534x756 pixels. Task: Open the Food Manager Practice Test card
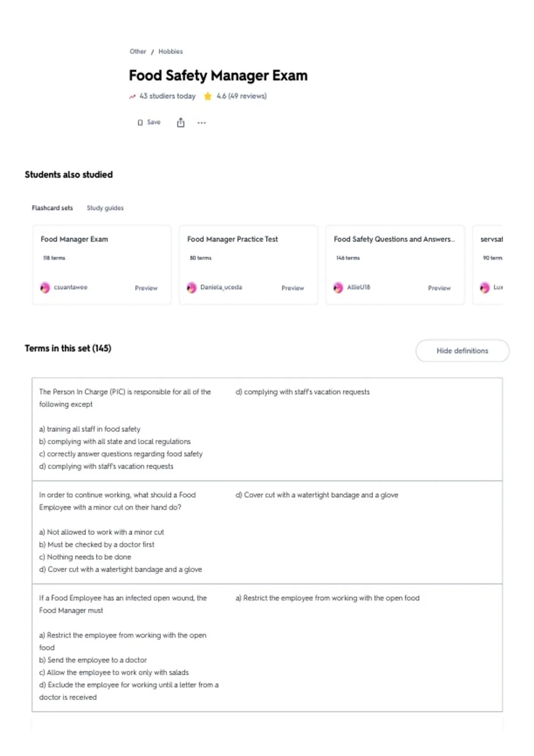pos(248,265)
